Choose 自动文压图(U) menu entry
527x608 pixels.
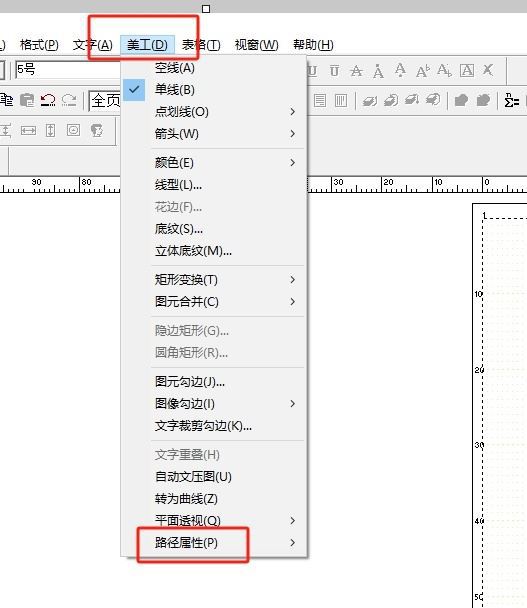click(x=213, y=477)
